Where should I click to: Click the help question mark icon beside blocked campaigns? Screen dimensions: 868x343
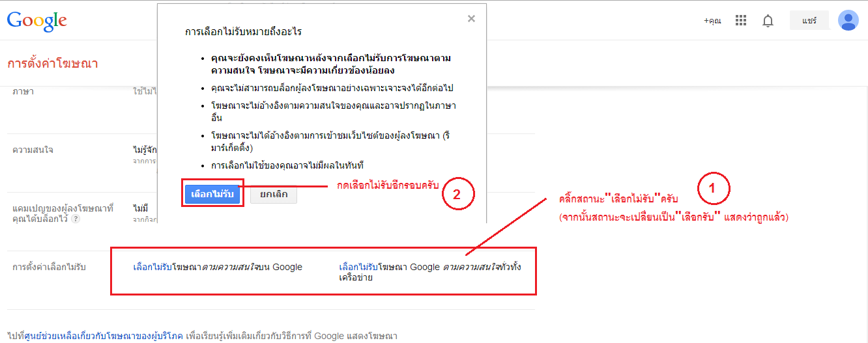pos(76,219)
